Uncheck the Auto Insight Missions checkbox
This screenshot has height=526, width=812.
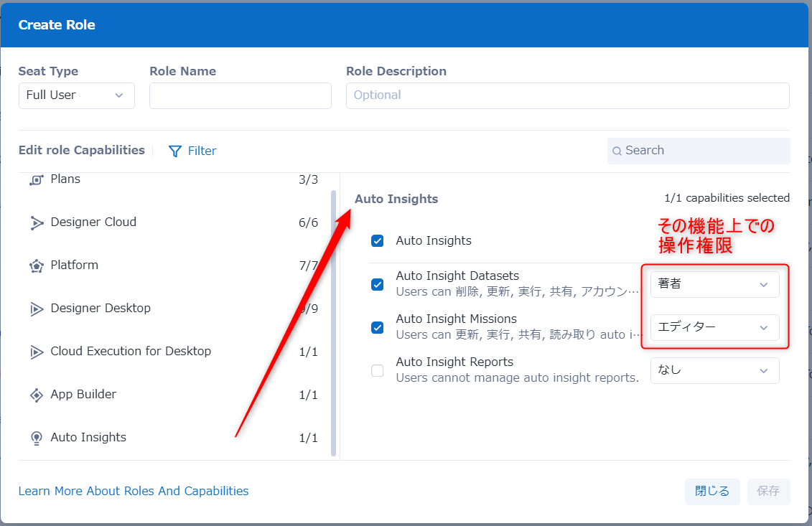click(378, 327)
